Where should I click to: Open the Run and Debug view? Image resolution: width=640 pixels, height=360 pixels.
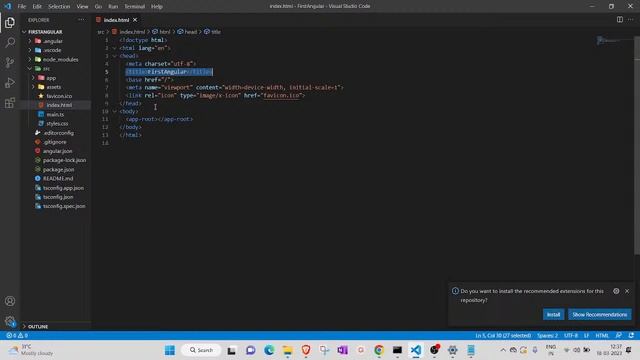point(10,82)
